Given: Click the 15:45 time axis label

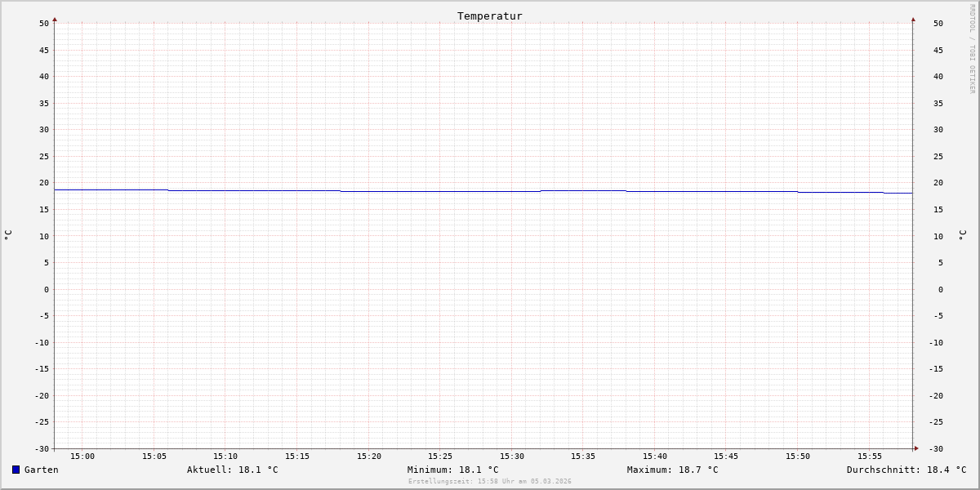Looking at the screenshot, I should tap(726, 456).
